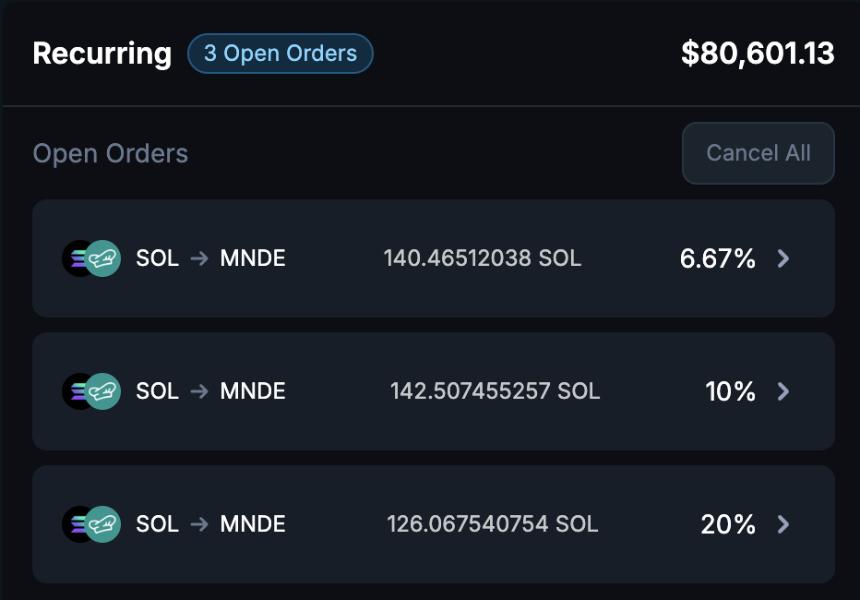
Task: Click the Open Orders section label
Action: 110,153
